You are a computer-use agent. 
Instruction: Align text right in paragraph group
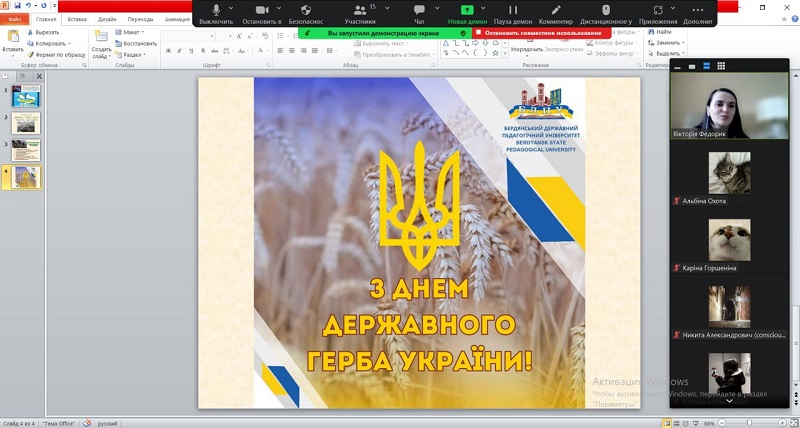click(303, 51)
